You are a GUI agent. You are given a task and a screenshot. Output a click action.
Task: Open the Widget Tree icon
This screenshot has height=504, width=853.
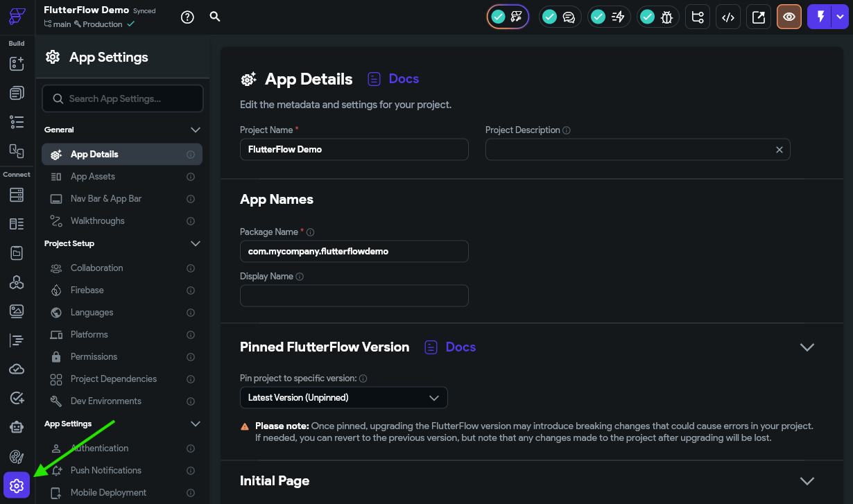pyautogui.click(x=17, y=122)
